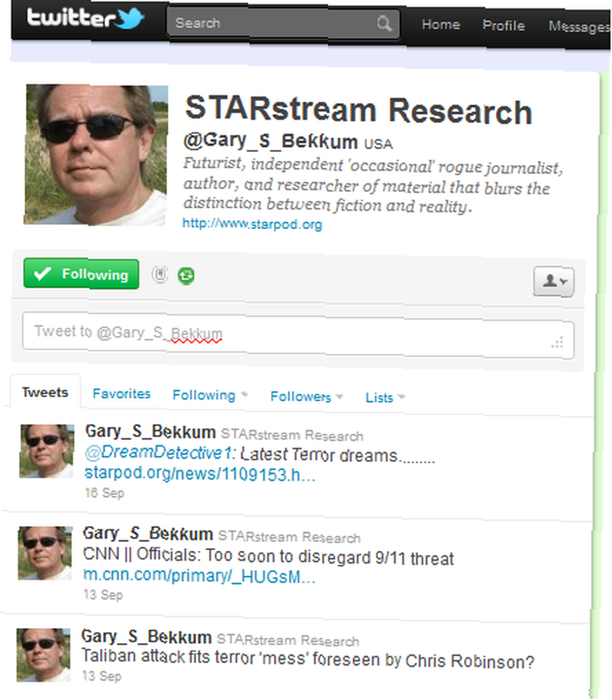Viewport: 612px width, 700px height.
Task: Click avatar beside the Terror dreams tweet
Action: (47, 451)
